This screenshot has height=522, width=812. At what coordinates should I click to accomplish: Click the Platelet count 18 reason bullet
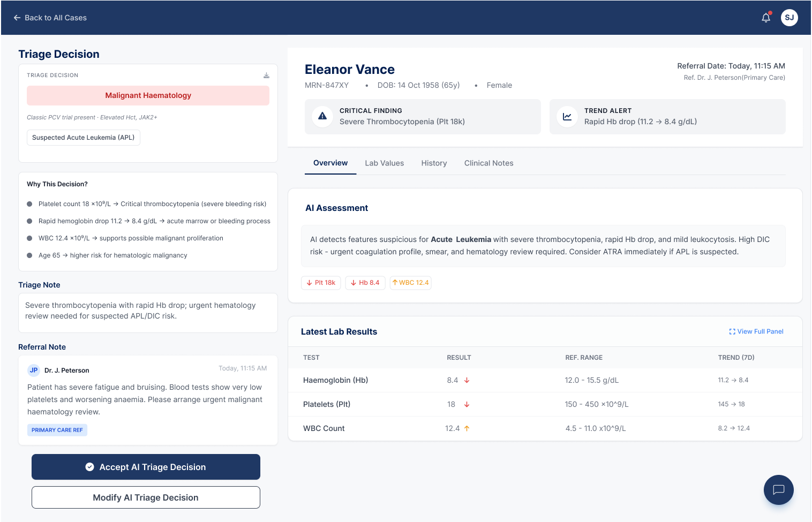[147, 204]
